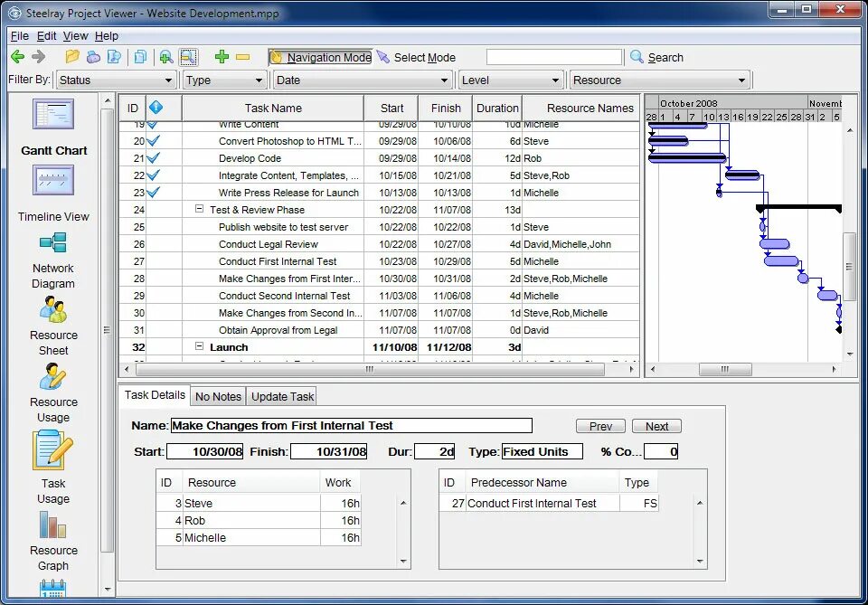Switch to the Task Details tab
Image resolution: width=868 pixels, height=605 pixels.
click(155, 395)
